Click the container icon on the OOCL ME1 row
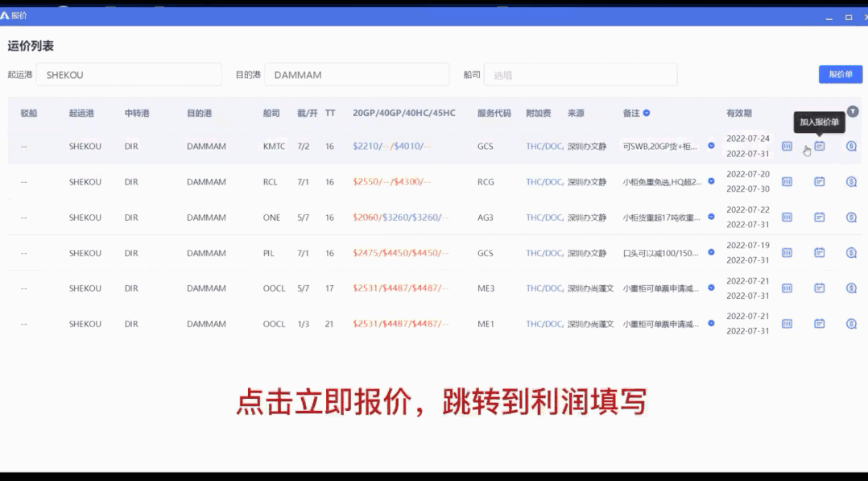This screenshot has width=868, height=481. coord(787,323)
